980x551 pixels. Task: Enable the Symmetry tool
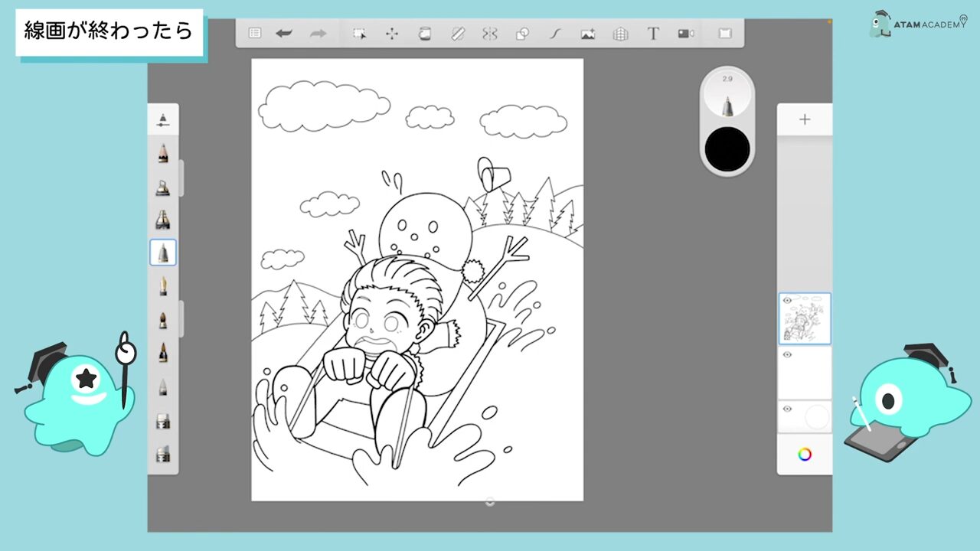click(x=489, y=34)
